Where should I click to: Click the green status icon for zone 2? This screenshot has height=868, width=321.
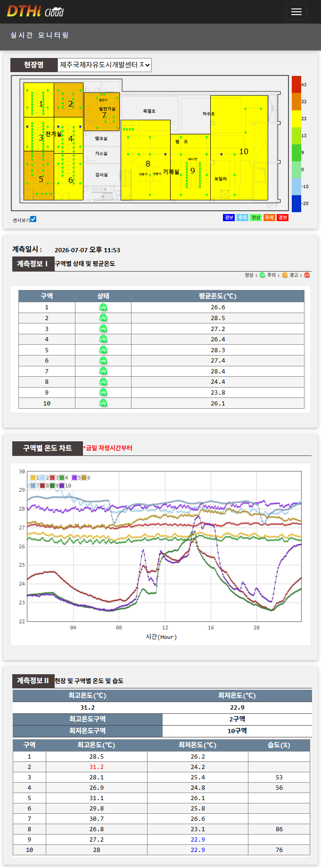click(103, 318)
